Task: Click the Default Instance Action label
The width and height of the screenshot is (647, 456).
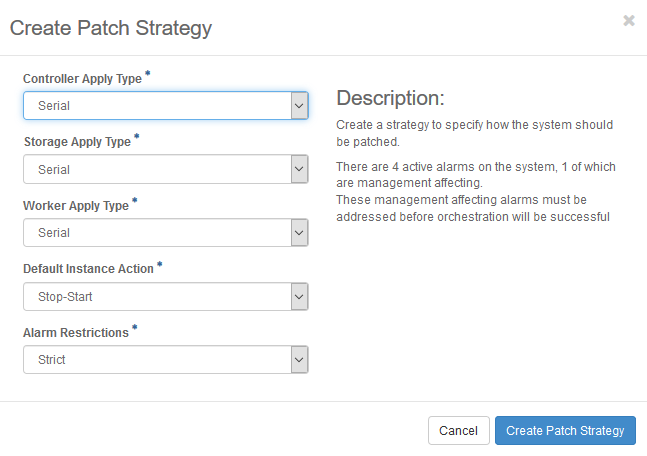Action: coord(88,268)
